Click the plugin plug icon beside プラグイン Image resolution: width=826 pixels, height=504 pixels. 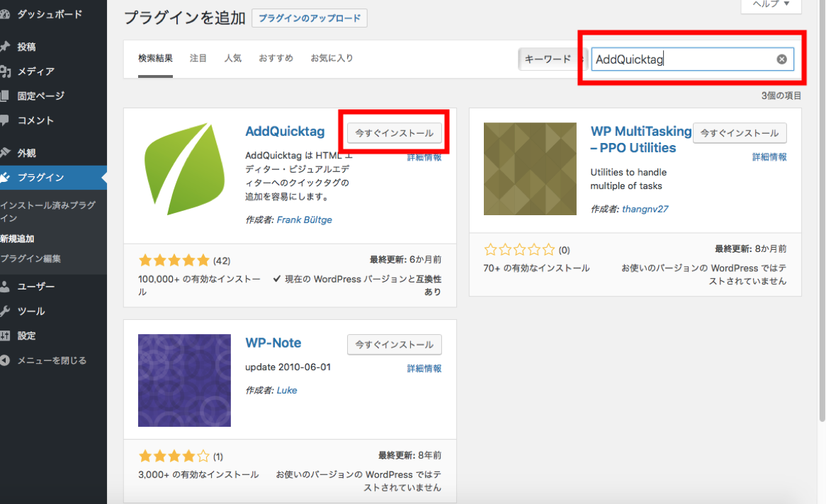click(5, 178)
